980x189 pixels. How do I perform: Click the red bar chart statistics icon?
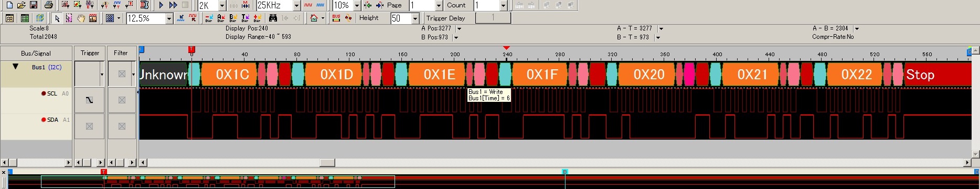point(93,18)
